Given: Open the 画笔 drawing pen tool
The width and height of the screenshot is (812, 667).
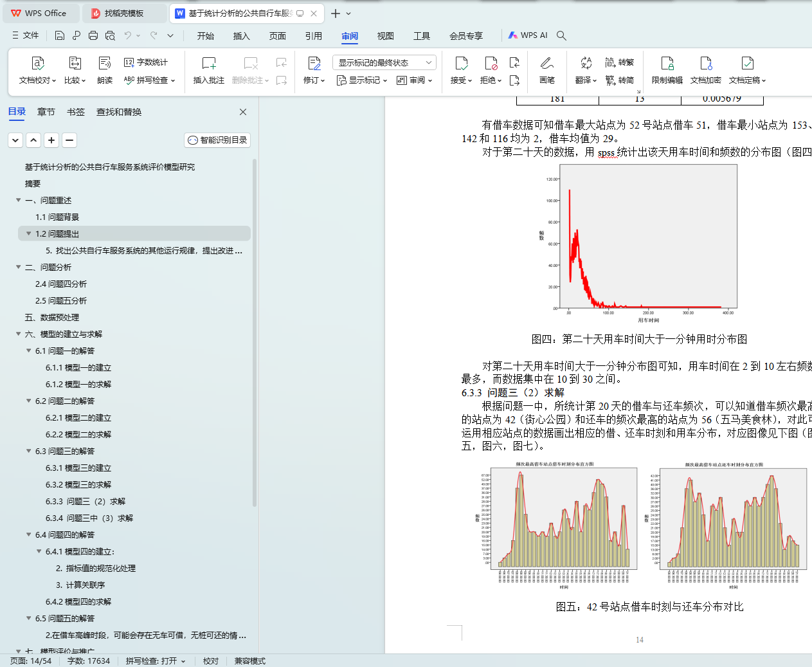Looking at the screenshot, I should point(547,71).
